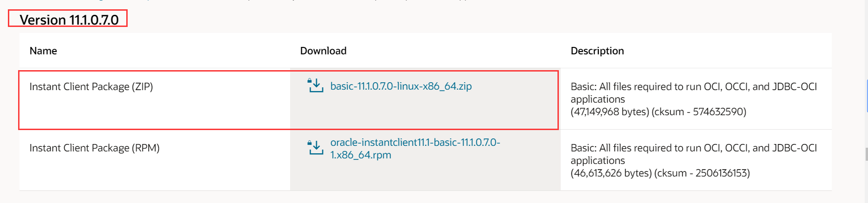Select the Instant Client Package (RPM) name
This screenshot has width=868, height=203.
pos(94,148)
